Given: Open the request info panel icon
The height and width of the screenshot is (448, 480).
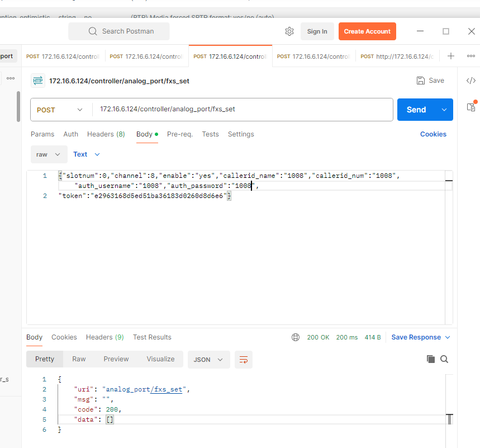Looking at the screenshot, I should point(471,106).
